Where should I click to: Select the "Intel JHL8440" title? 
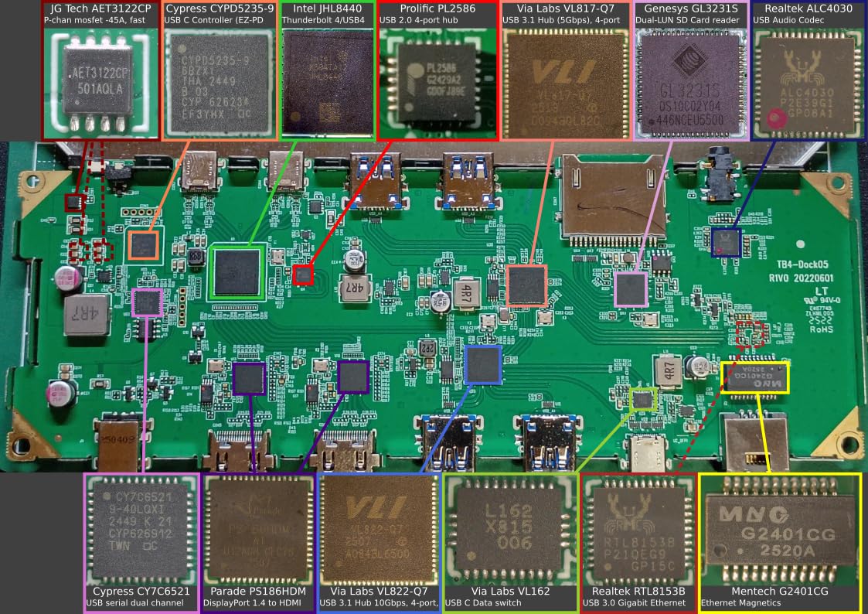pos(328,9)
